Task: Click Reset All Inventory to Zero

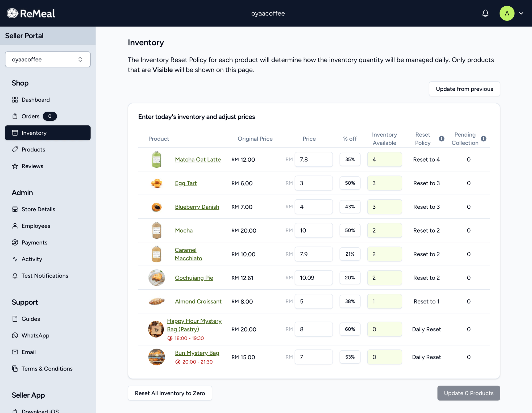Action: pos(170,393)
